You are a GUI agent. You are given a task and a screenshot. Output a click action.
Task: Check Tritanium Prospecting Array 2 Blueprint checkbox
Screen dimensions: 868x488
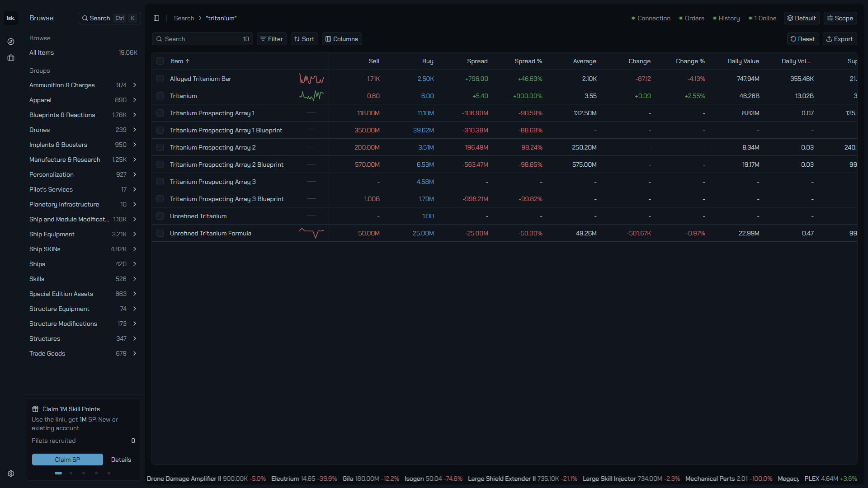tap(160, 164)
